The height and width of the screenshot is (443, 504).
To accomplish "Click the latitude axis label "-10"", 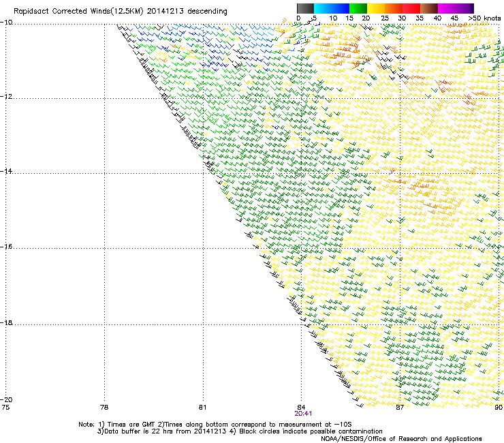I will tap(6, 22).
